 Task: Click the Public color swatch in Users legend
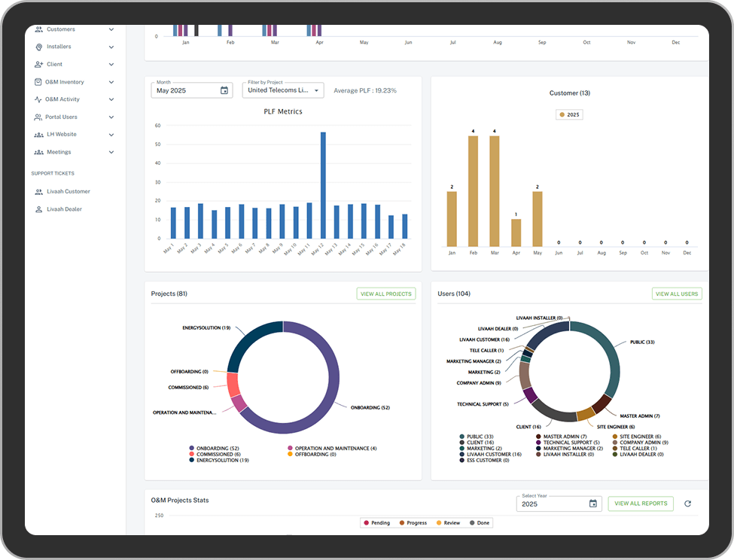461,436
